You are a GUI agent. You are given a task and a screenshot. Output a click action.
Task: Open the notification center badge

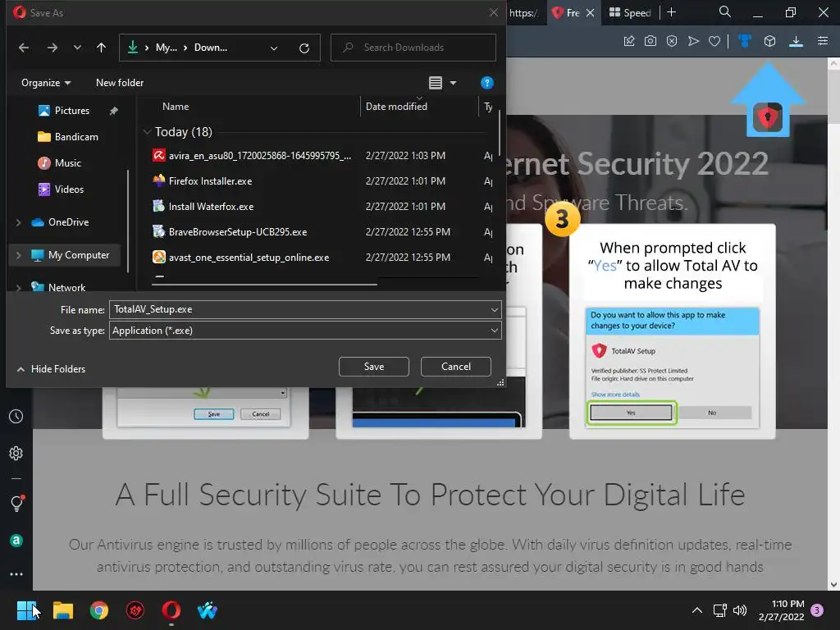pos(817,610)
